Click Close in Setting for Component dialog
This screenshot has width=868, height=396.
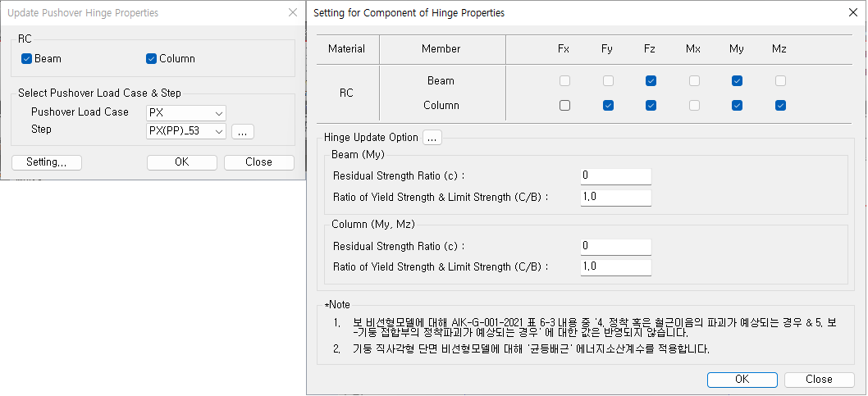819,380
